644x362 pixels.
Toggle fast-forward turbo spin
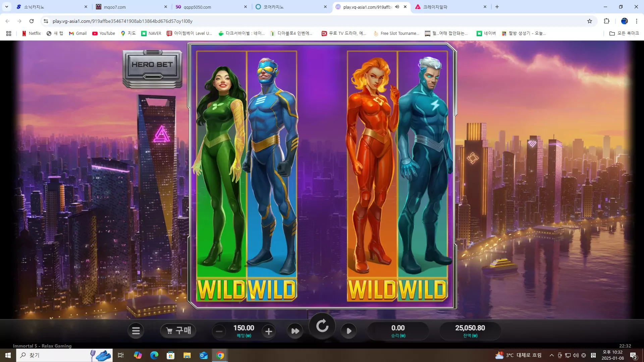pyautogui.click(x=295, y=331)
